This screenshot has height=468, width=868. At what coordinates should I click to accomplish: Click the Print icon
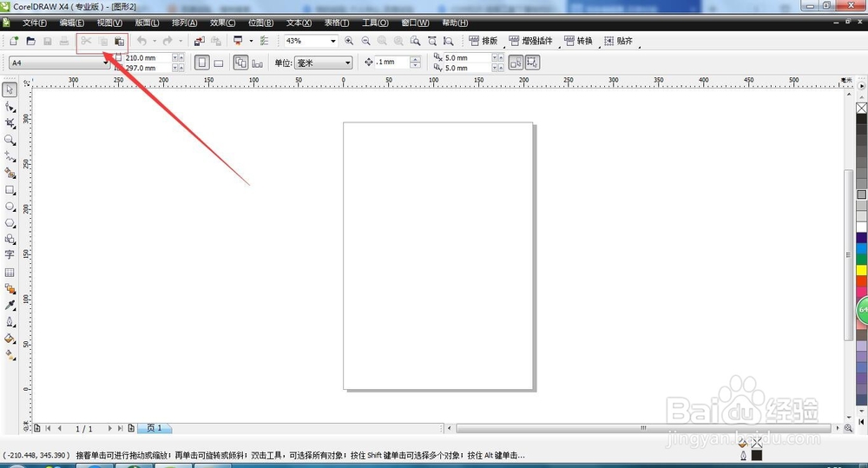[x=64, y=41]
